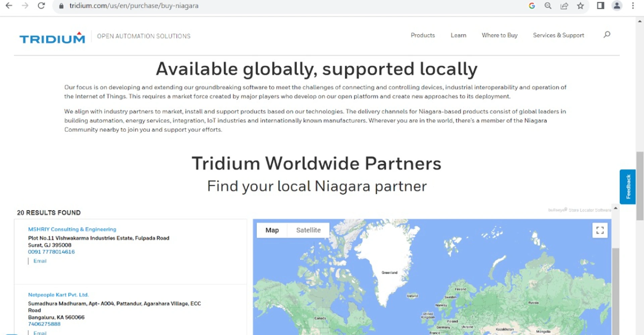
Task: Click the 'Plot No.11 Vishwakarma Industries Estate' address
Action: coord(99,238)
